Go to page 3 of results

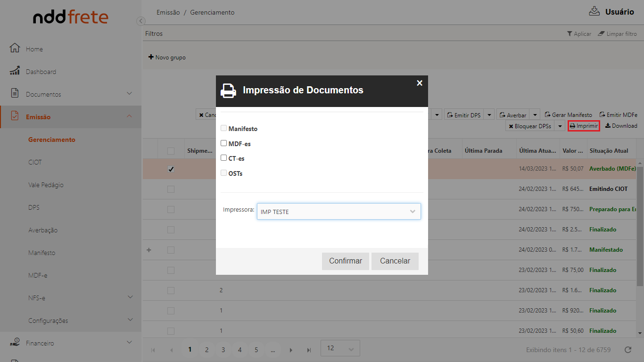(x=223, y=350)
